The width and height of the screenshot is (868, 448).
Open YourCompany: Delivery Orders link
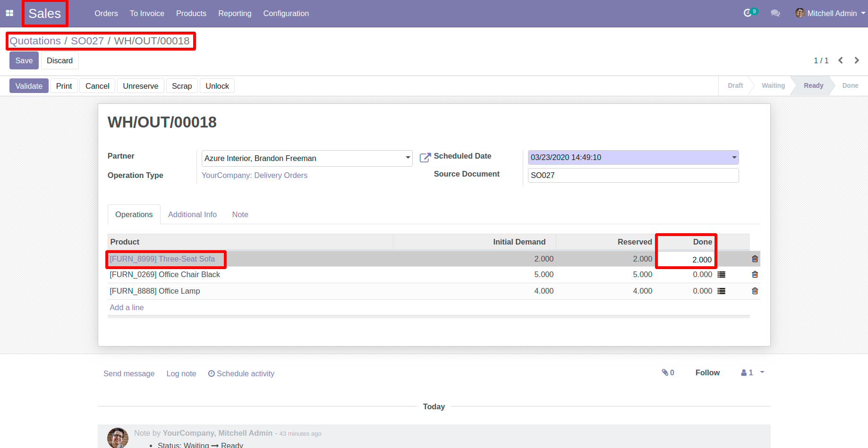255,175
